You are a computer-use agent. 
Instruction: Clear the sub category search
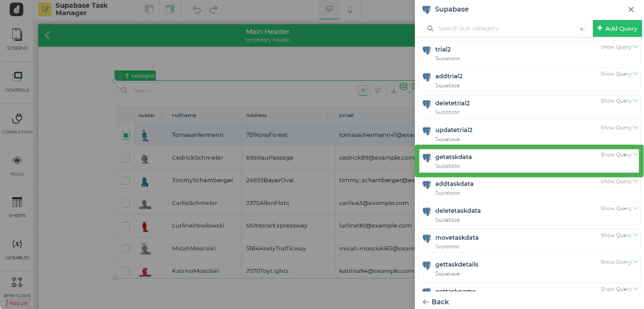pos(581,29)
